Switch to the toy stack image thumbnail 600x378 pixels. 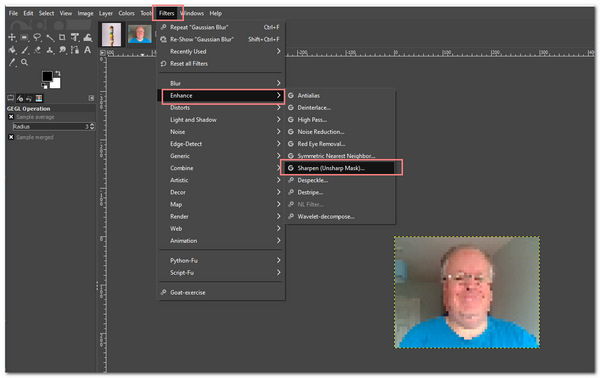[x=111, y=34]
